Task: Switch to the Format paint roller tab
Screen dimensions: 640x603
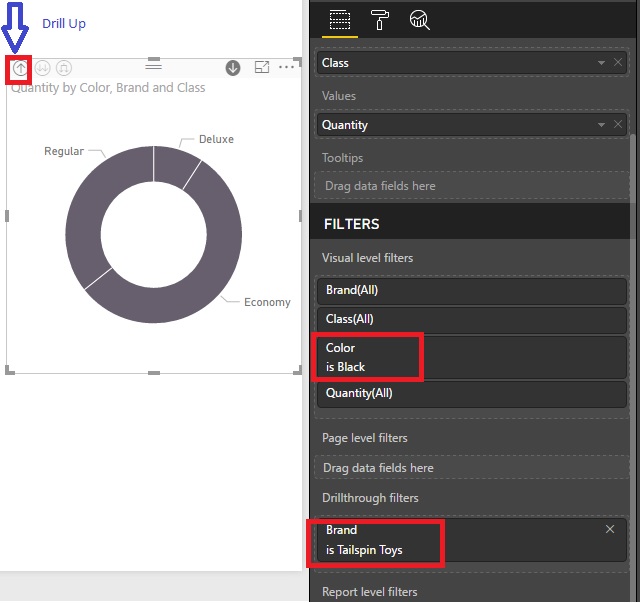Action: 380,20
